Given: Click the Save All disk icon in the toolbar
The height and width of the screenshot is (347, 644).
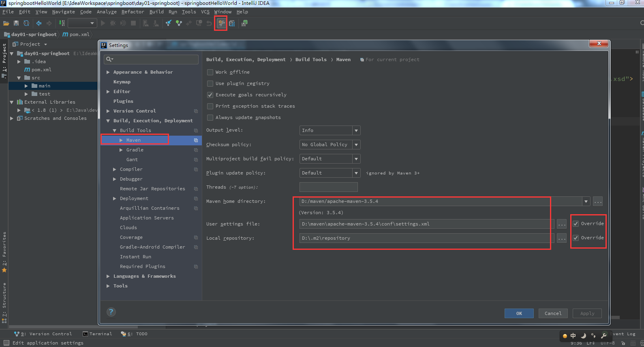Looking at the screenshot, I should [16, 23].
